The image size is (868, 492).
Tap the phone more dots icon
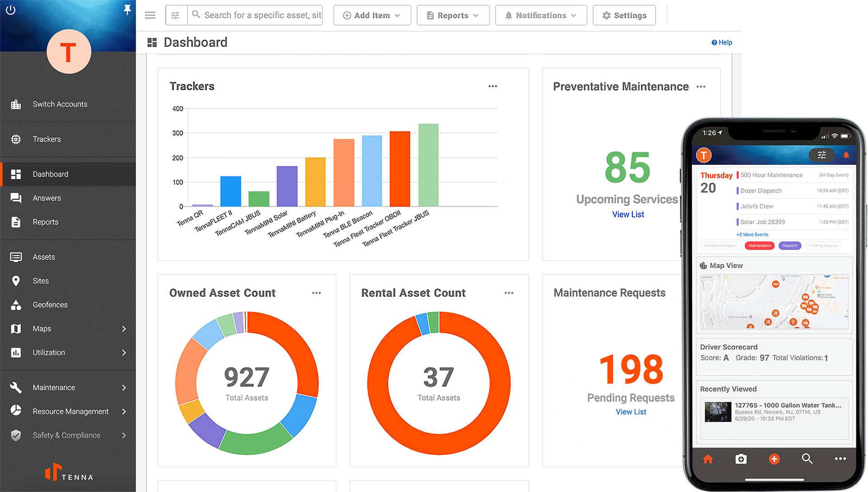click(840, 459)
